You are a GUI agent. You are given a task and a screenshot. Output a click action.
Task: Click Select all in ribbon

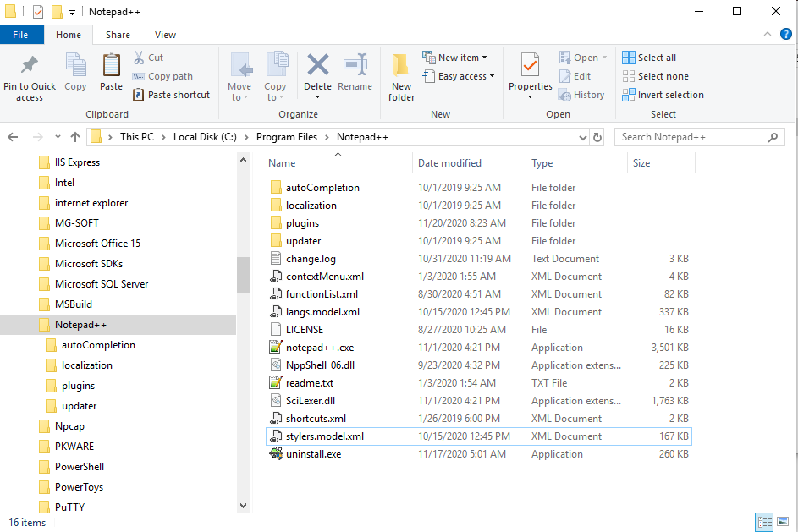pyautogui.click(x=649, y=58)
